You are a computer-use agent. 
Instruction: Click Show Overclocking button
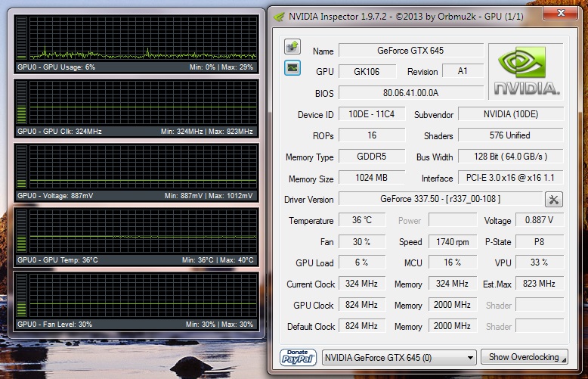point(524,357)
